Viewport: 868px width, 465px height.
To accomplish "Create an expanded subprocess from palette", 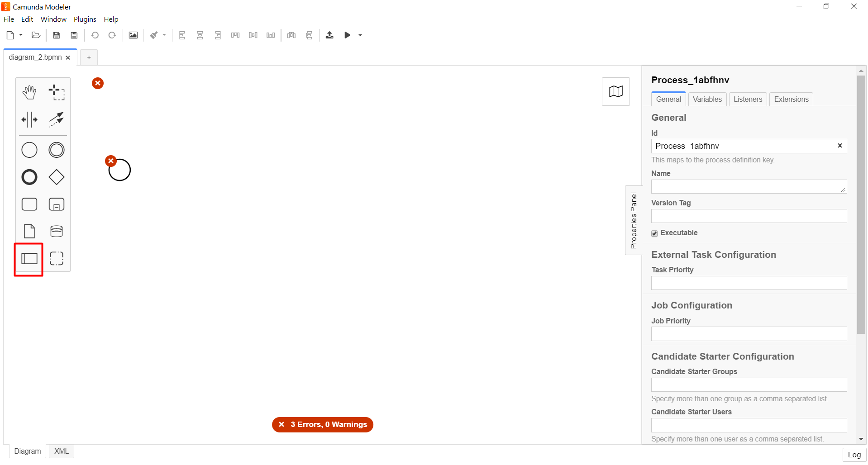I will [x=57, y=204].
